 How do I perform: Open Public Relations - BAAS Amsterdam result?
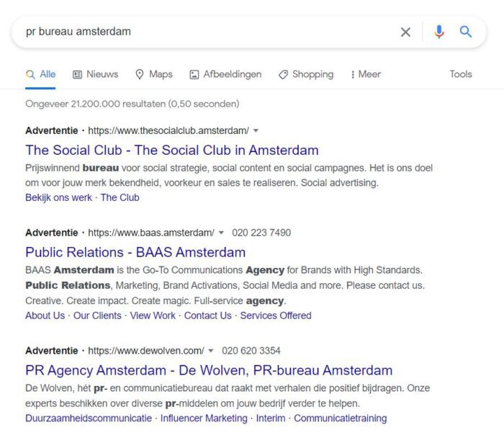tap(135, 252)
